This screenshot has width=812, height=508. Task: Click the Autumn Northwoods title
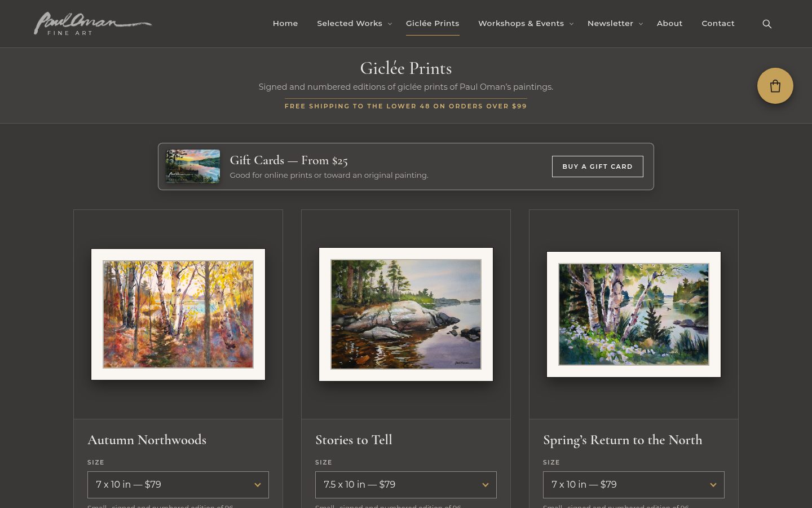click(147, 440)
